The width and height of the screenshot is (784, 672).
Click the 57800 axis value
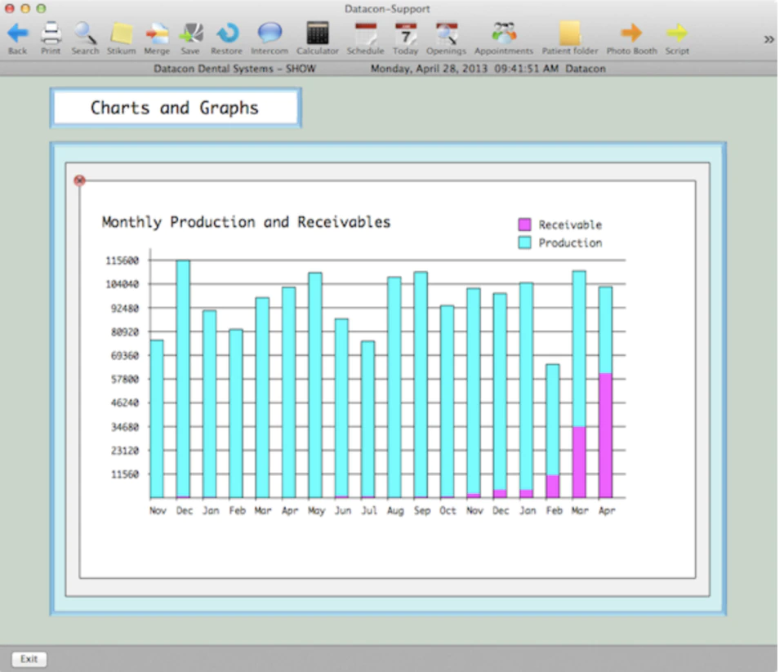pos(124,379)
